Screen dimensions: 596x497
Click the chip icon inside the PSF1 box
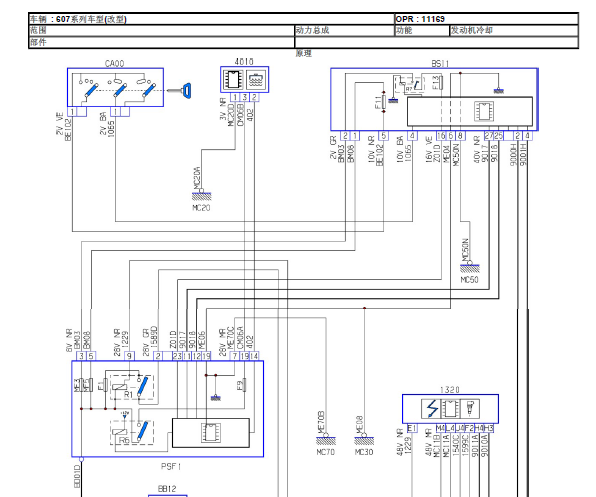point(211,432)
